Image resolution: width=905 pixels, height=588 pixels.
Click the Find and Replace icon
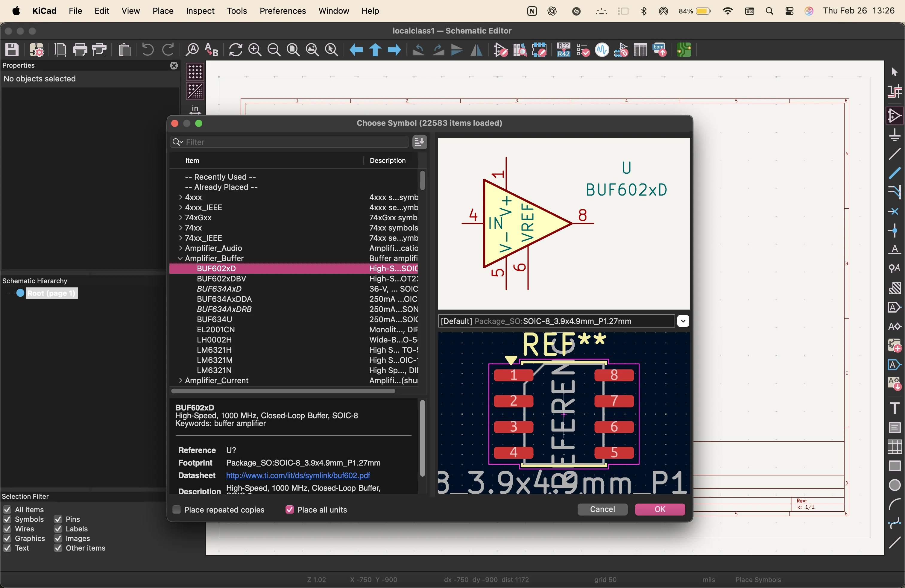pos(211,50)
